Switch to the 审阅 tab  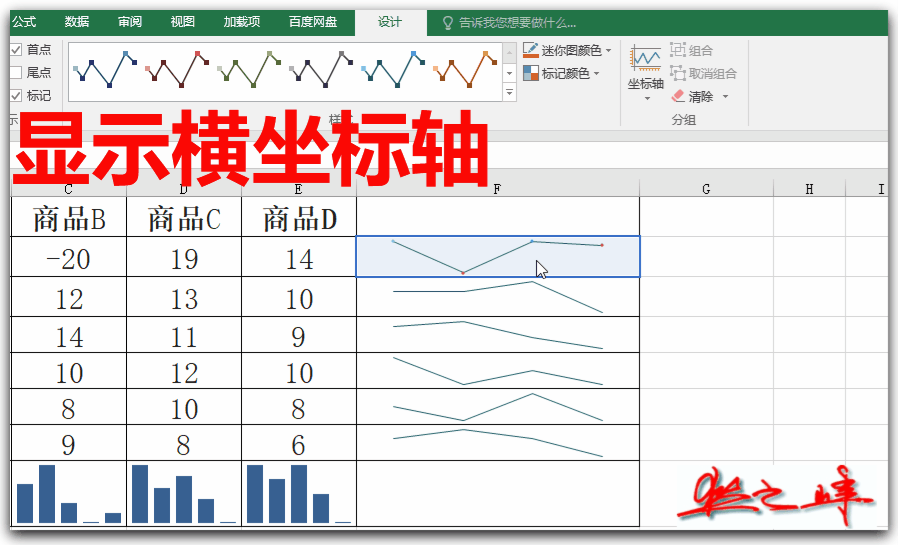(130, 22)
